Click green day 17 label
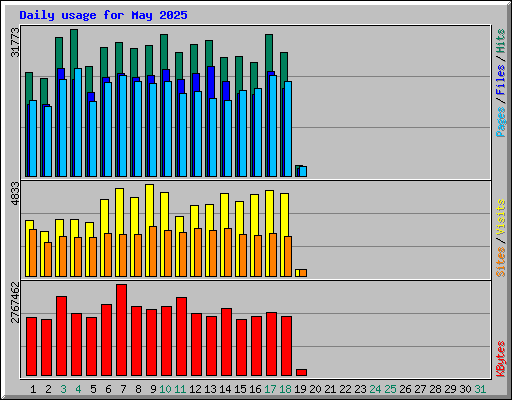 (270, 389)
